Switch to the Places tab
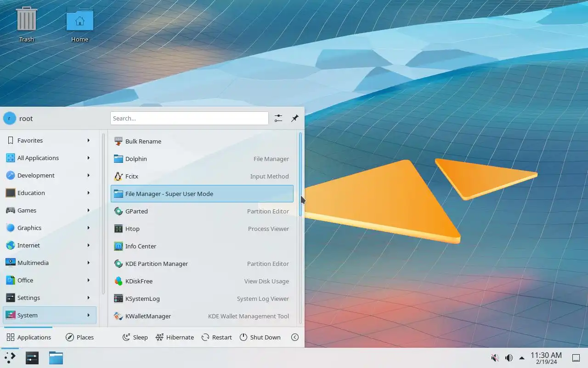The width and height of the screenshot is (588, 368). 79,337
